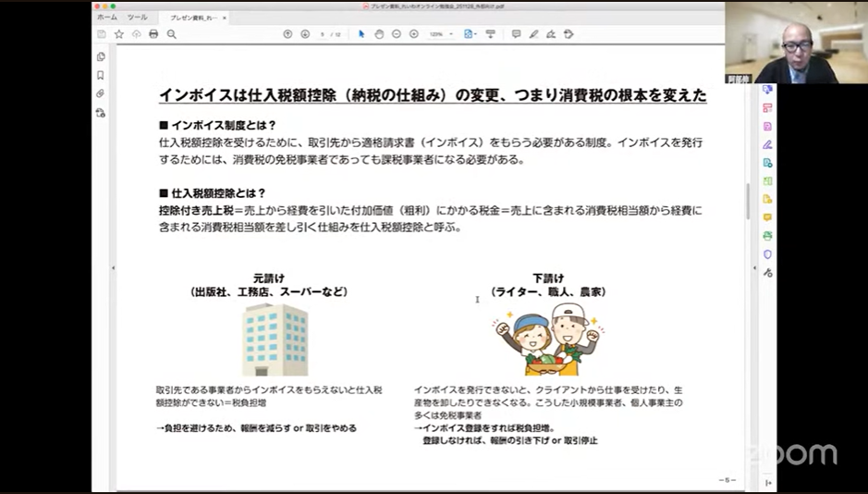Click the heading ■ インボイス制度とは？
This screenshot has height=494, width=868.
(217, 125)
